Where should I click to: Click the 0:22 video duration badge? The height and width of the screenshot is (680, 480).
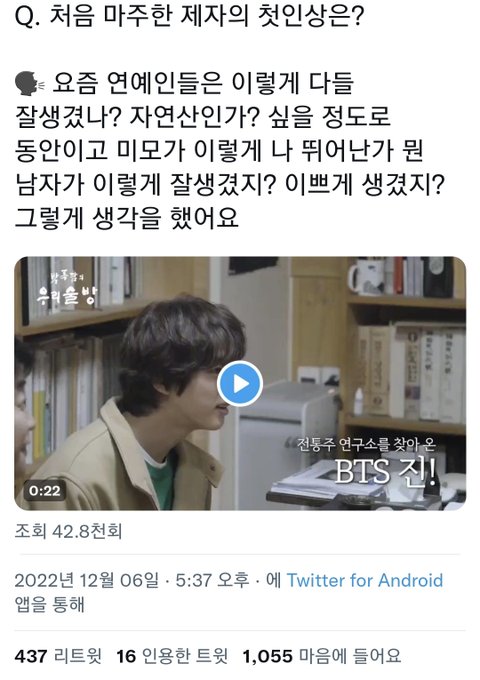45,490
